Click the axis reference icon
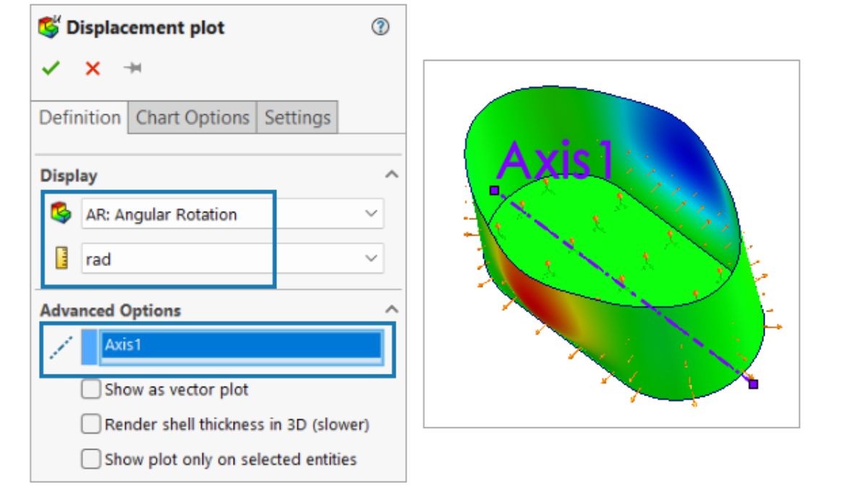The image size is (868, 488). click(61, 346)
